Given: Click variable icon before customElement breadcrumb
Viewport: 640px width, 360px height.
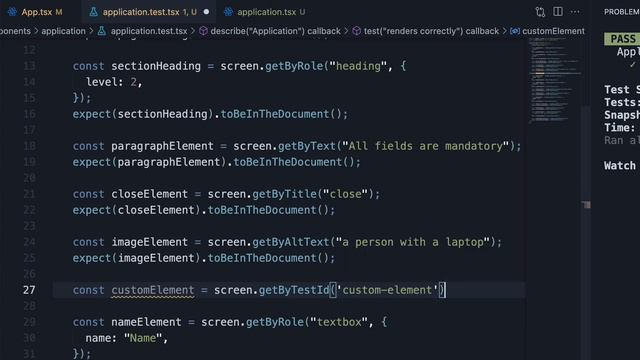Looking at the screenshot, I should click(x=515, y=31).
